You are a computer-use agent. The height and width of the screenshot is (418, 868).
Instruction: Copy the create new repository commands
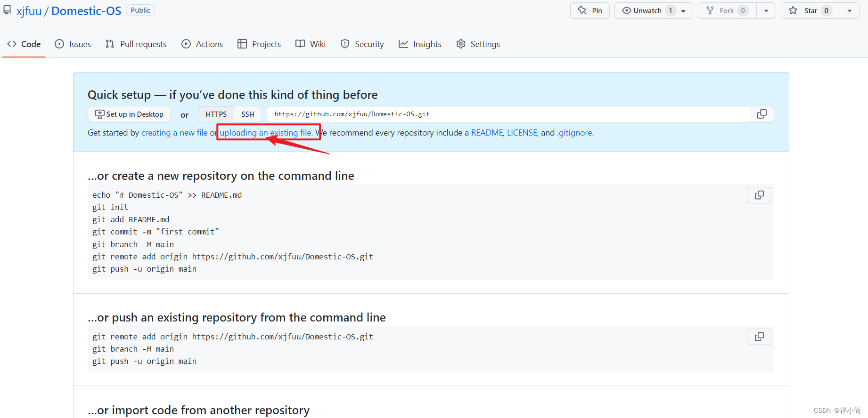click(759, 195)
